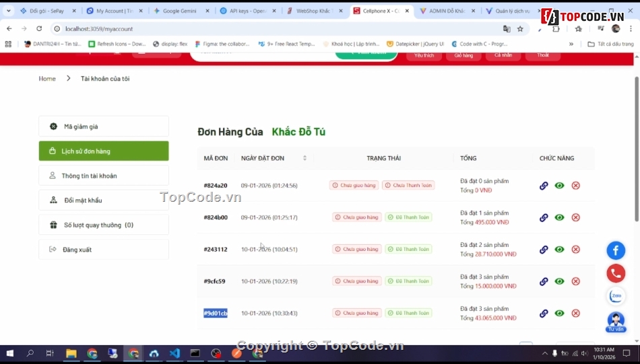This screenshot has height=364, width=640.
Task: Cancel order #9cfc59 with red X
Action: point(575,281)
